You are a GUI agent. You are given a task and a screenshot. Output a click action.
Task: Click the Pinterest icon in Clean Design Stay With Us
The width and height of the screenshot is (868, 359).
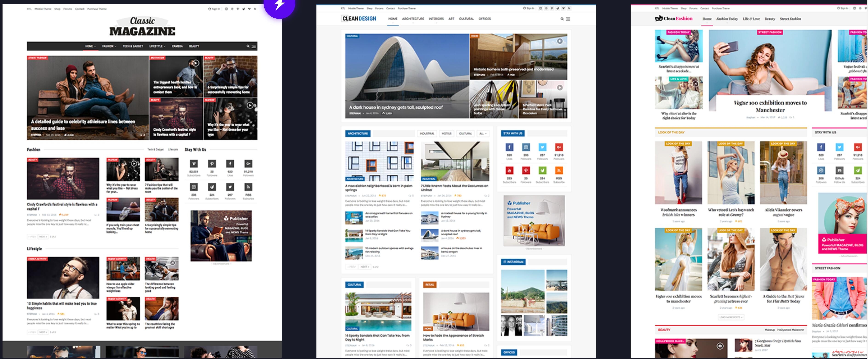(526, 171)
